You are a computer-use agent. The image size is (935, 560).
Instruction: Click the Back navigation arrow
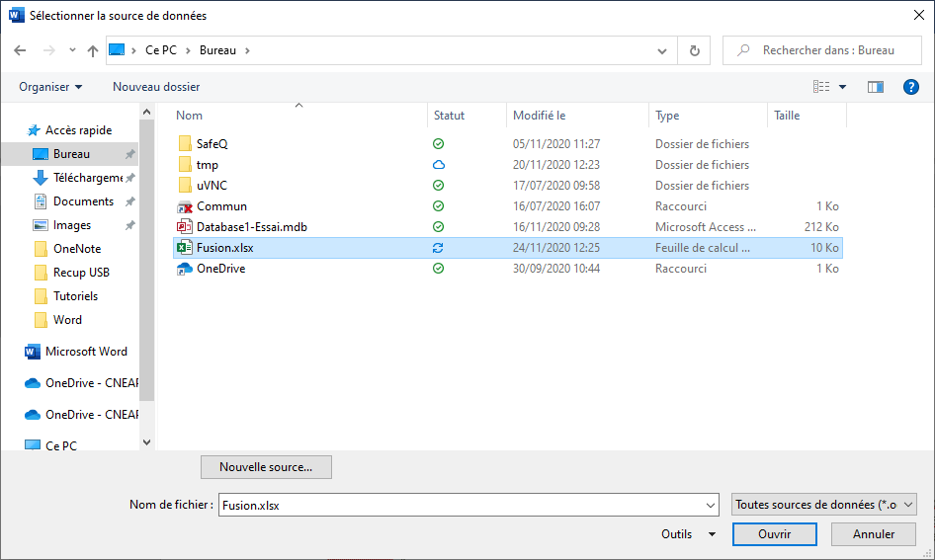tap(21, 50)
